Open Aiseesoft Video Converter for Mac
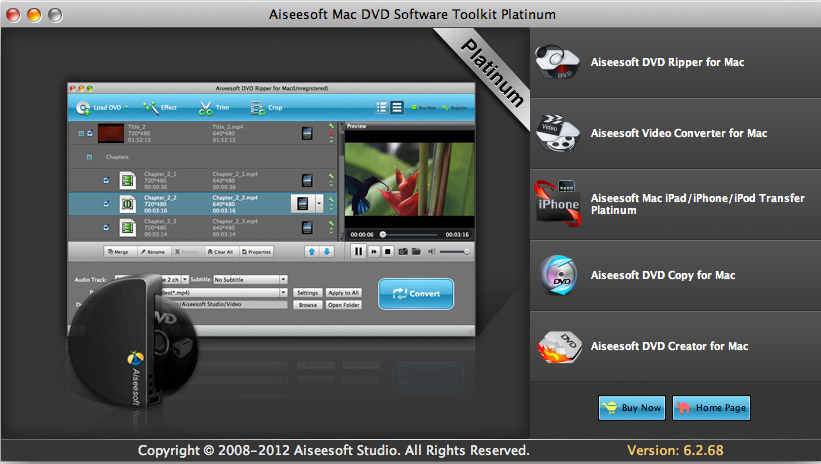 point(675,134)
